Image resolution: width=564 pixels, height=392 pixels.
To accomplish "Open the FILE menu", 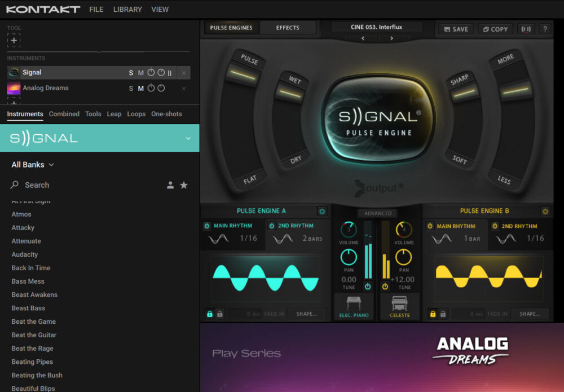I will pos(96,10).
